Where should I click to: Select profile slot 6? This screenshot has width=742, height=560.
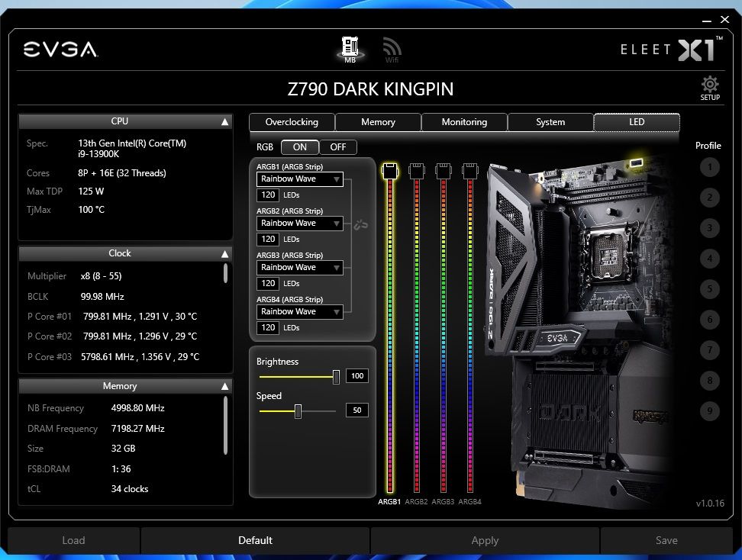click(x=709, y=319)
